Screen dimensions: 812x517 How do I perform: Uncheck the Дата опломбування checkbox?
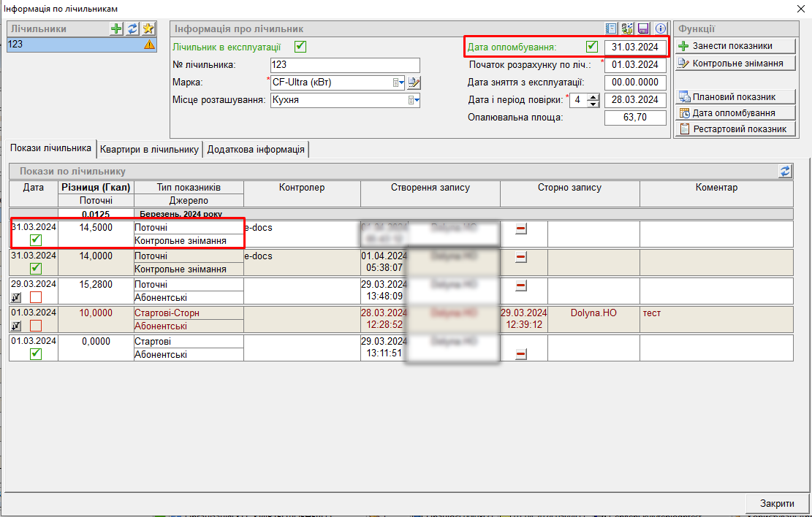click(x=591, y=47)
